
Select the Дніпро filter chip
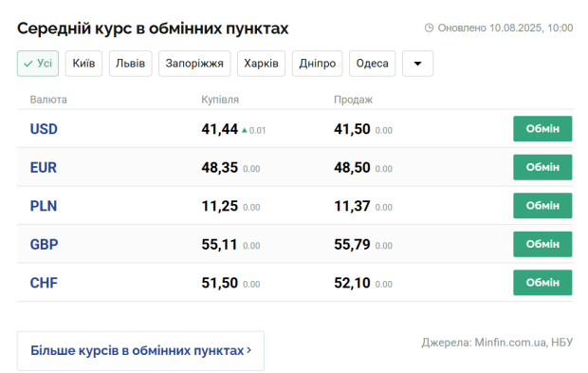pos(318,64)
